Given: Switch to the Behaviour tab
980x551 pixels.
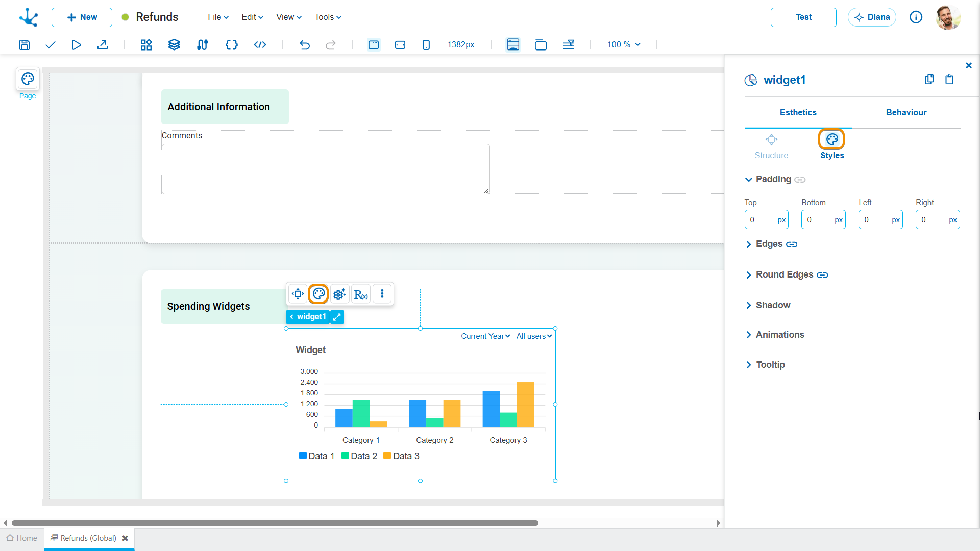Looking at the screenshot, I should (906, 112).
